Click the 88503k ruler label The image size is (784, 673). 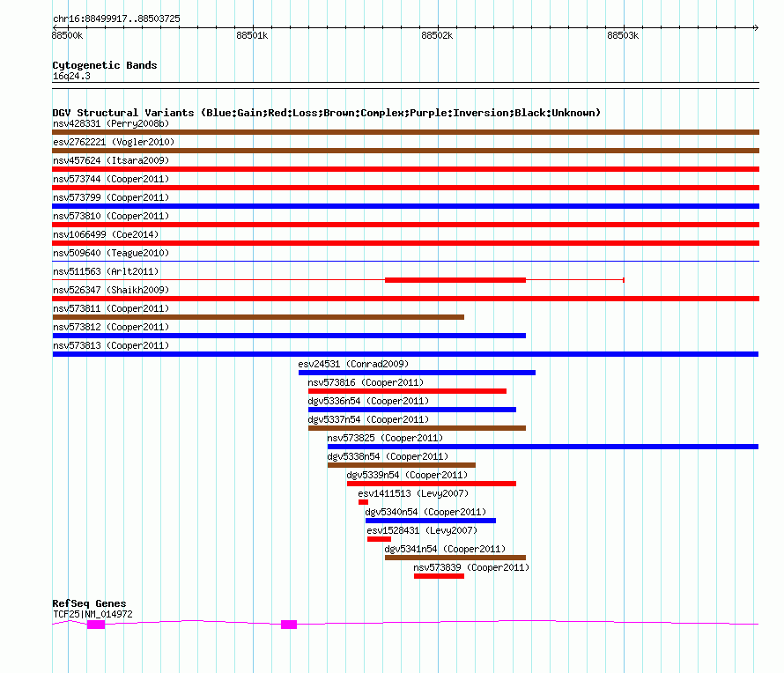[623, 35]
